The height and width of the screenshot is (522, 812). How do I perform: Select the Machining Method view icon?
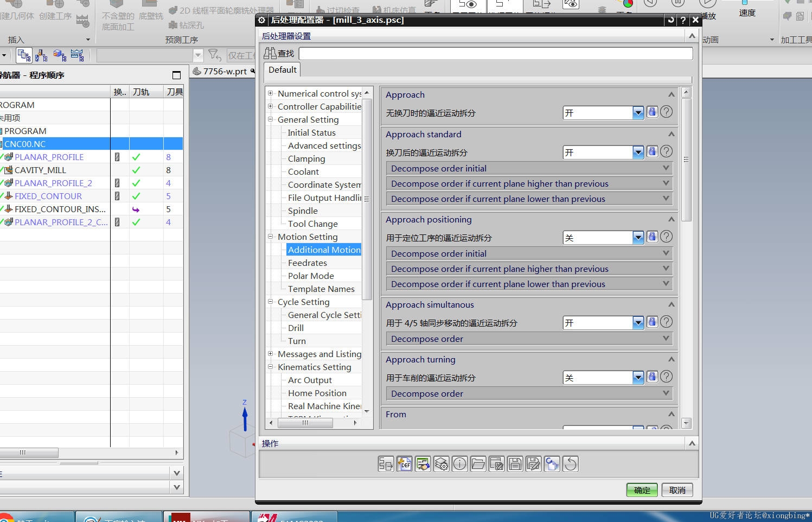77,55
